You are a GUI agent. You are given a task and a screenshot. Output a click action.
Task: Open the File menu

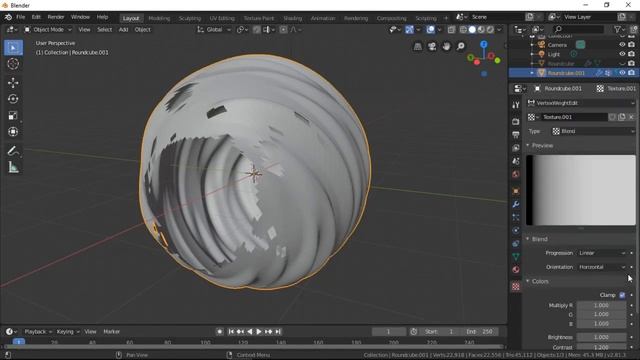coord(20,17)
